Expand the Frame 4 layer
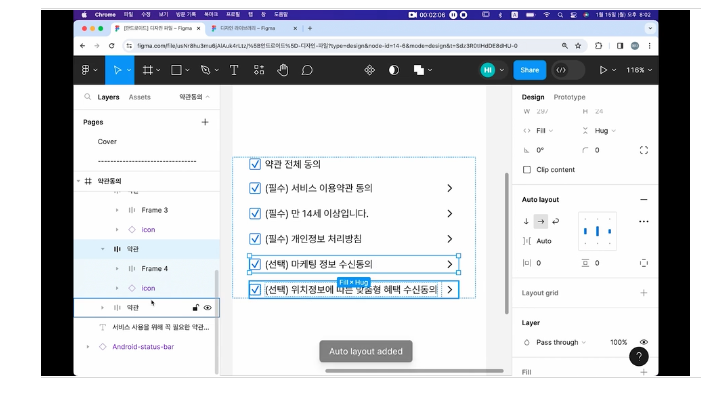Screen dimensions: 701x400 117,269
